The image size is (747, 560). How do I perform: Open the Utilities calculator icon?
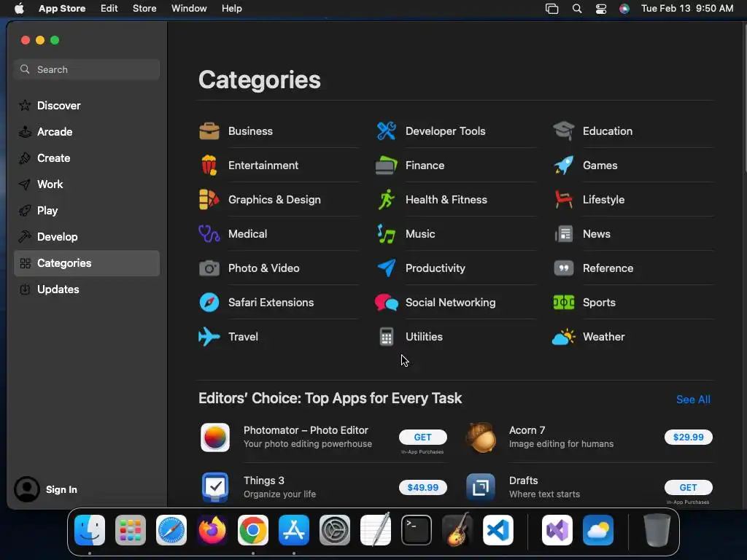click(387, 337)
